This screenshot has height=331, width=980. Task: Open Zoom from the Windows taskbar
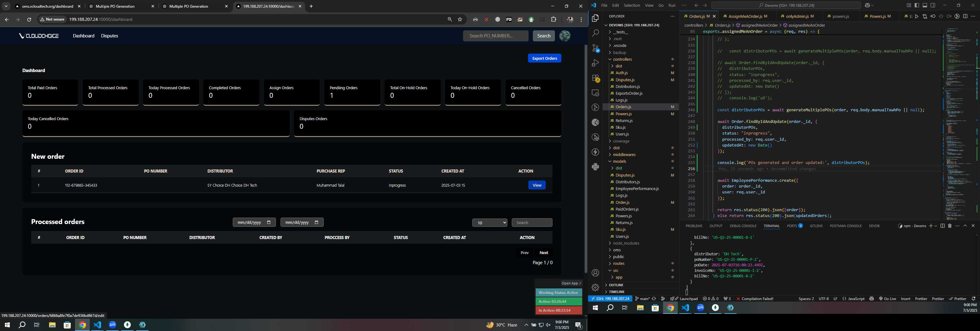tap(112, 325)
